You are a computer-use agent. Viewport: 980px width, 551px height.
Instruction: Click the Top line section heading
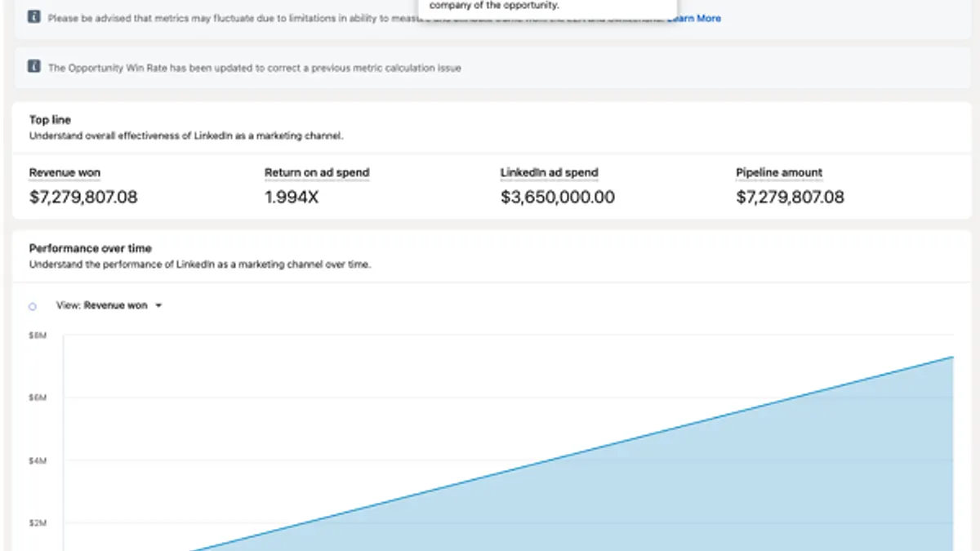pyautogui.click(x=50, y=120)
